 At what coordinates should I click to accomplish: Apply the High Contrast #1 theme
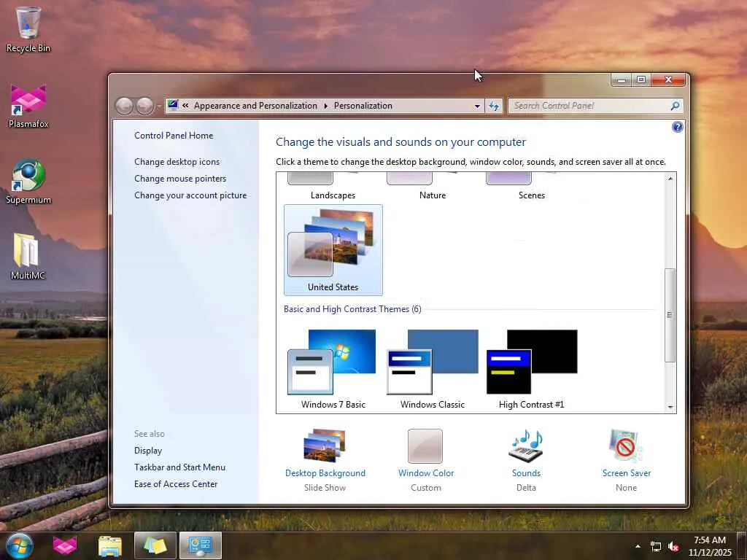tap(531, 369)
